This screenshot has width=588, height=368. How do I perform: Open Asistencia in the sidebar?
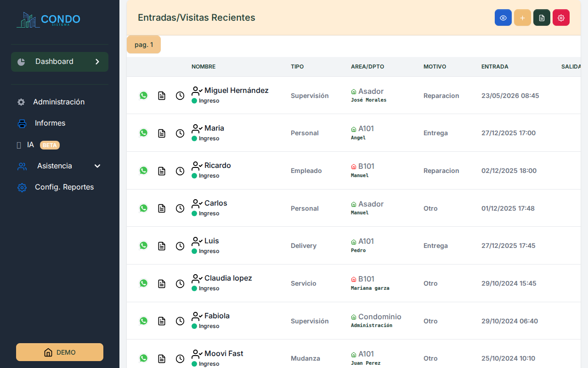pyautogui.click(x=55, y=166)
